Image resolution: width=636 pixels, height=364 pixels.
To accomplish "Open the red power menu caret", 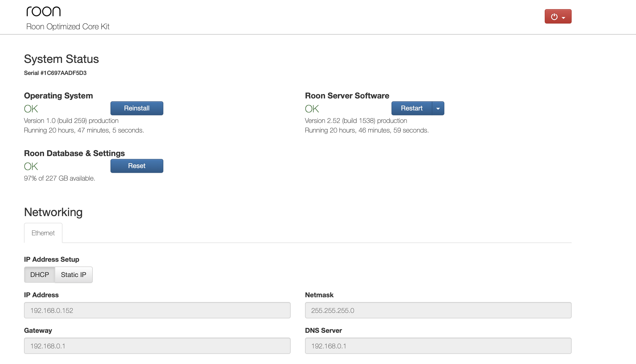I will coord(563,18).
